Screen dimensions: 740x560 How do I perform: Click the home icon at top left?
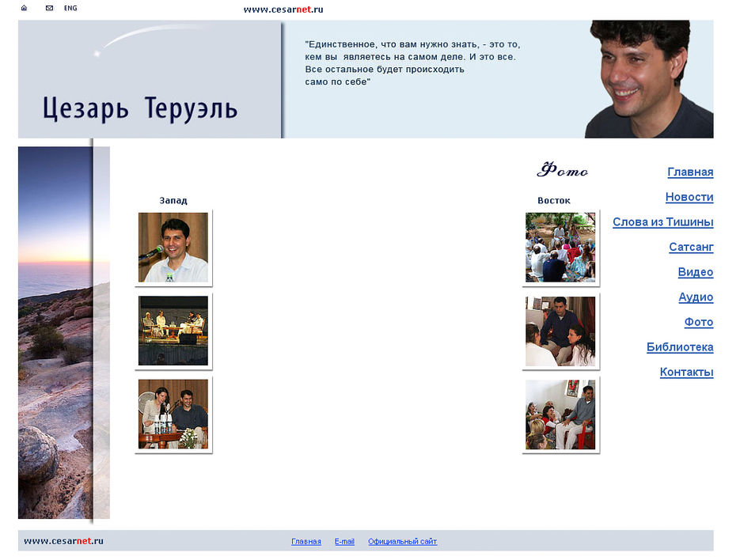coord(24,8)
